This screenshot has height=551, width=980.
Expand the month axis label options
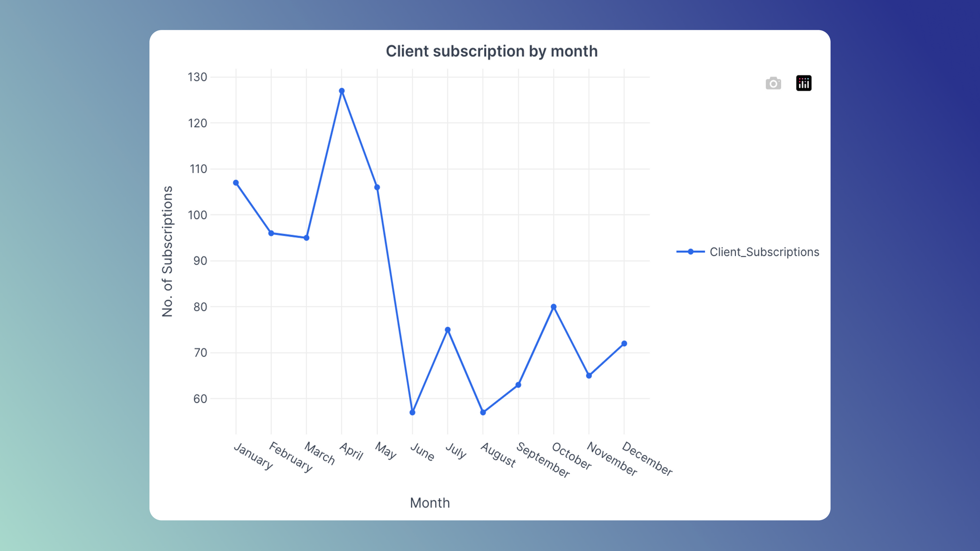pos(429,502)
